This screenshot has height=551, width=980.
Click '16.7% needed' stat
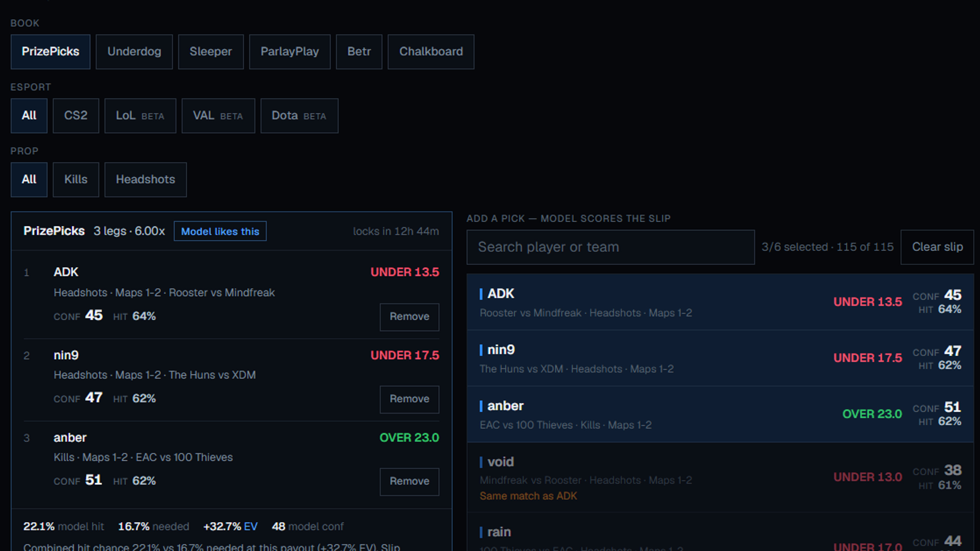(x=154, y=527)
